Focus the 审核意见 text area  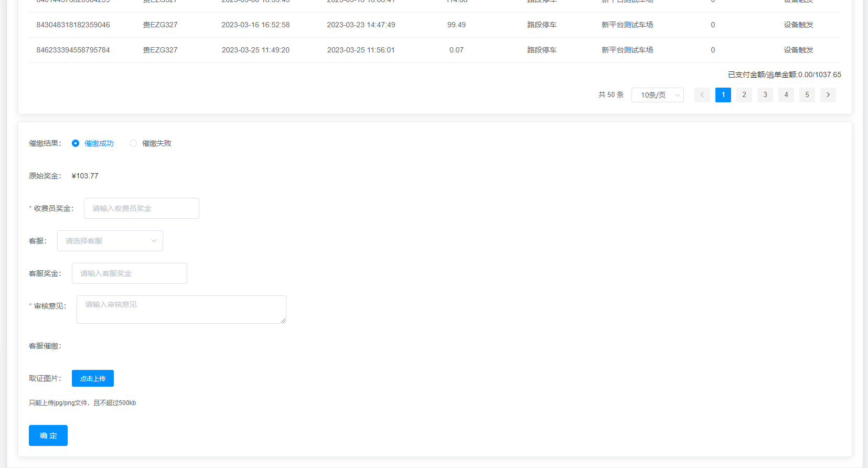(181, 309)
